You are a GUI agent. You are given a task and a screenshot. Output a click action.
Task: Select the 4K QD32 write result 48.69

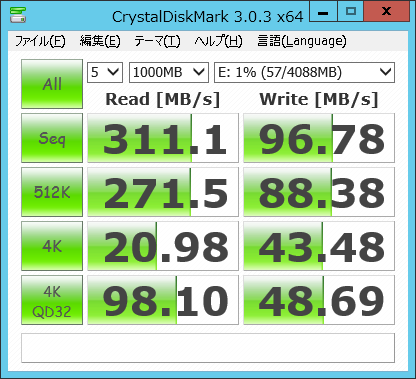point(319,300)
